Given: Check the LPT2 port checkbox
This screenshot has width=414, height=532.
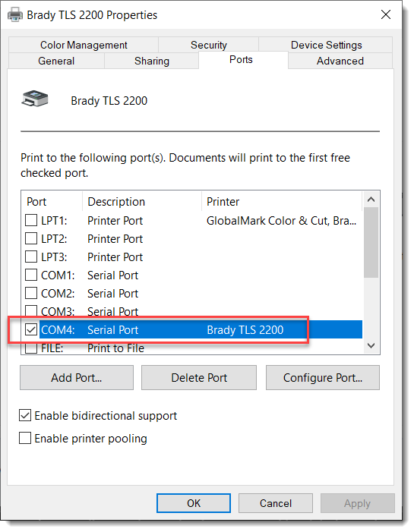Looking at the screenshot, I should (31, 238).
